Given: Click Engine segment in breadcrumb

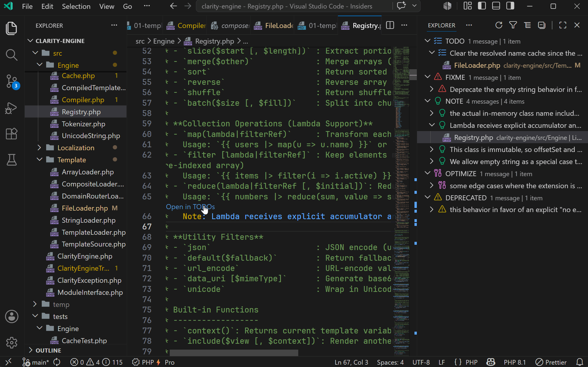Looking at the screenshot, I should pyautogui.click(x=164, y=41).
